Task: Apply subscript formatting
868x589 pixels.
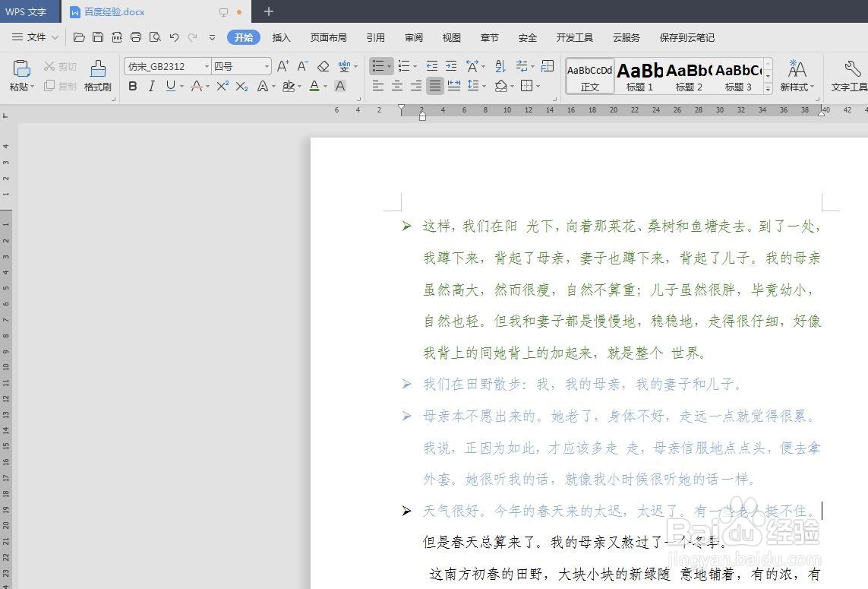Action: 241,86
